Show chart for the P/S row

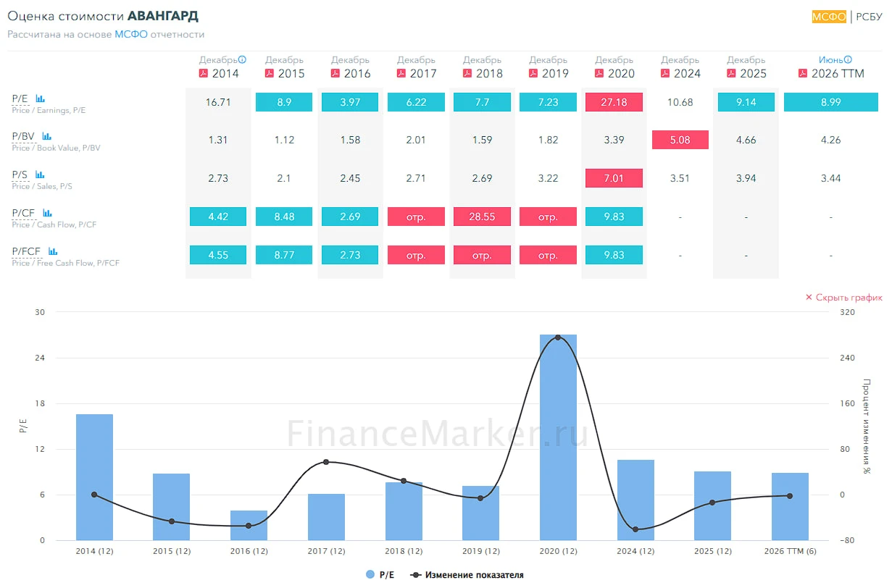point(41,175)
